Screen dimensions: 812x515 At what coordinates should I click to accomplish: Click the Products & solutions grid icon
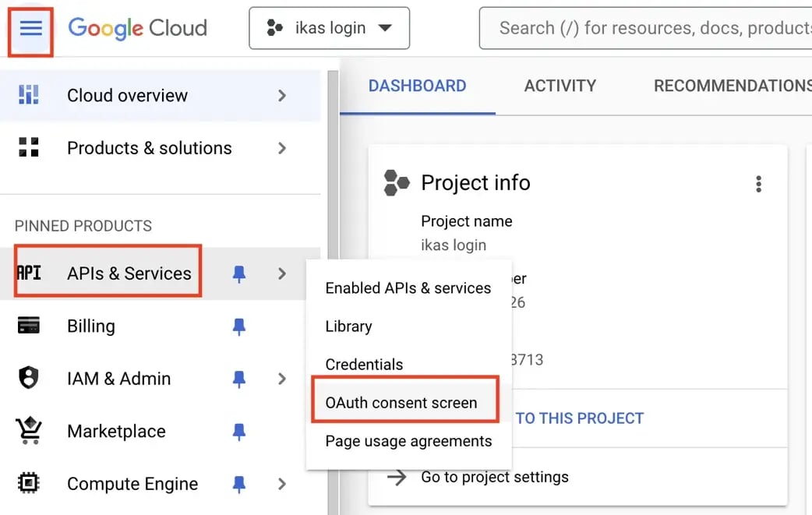tap(29, 147)
